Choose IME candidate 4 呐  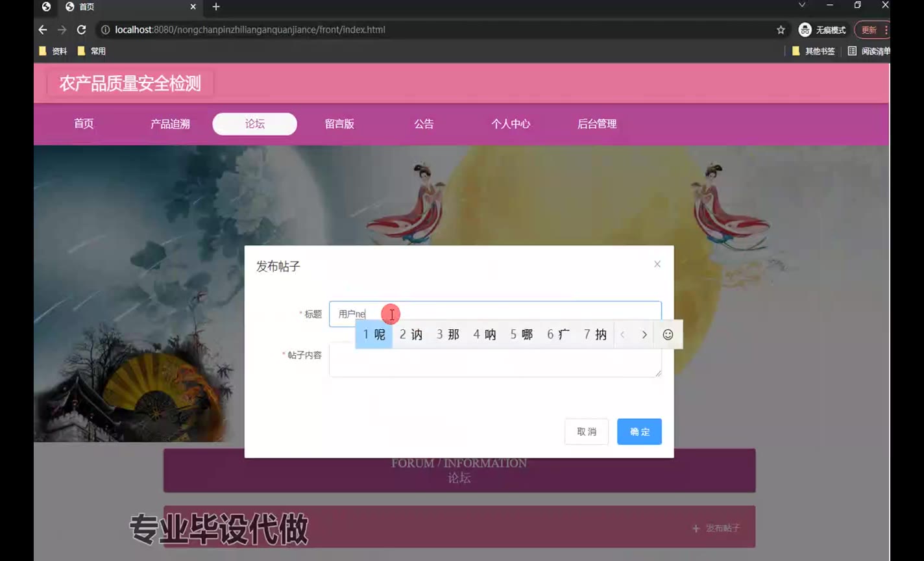(x=485, y=334)
